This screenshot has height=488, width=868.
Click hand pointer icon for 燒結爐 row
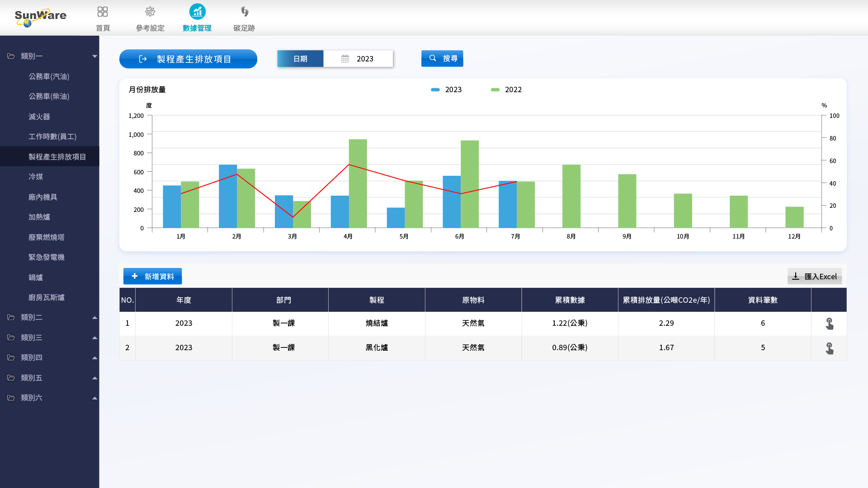(829, 324)
